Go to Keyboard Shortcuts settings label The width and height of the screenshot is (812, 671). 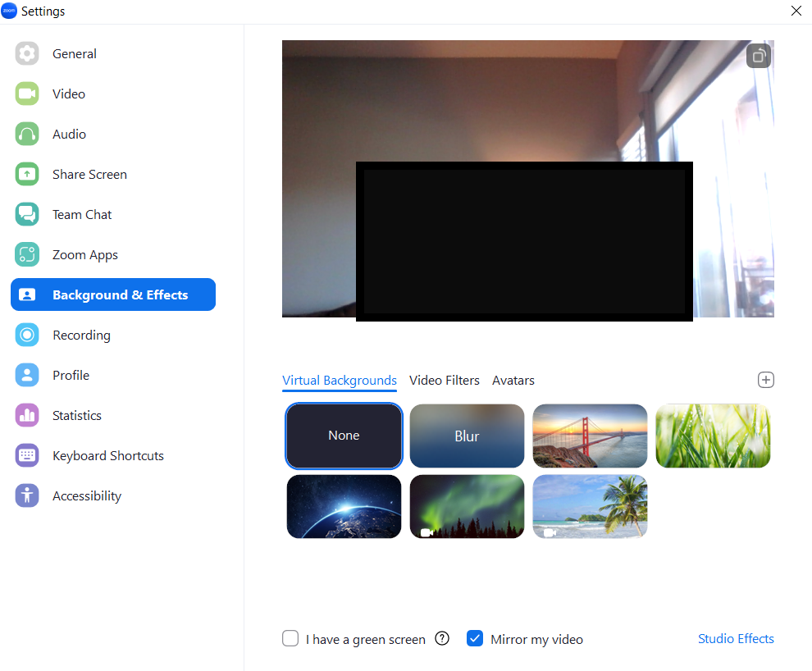point(108,456)
